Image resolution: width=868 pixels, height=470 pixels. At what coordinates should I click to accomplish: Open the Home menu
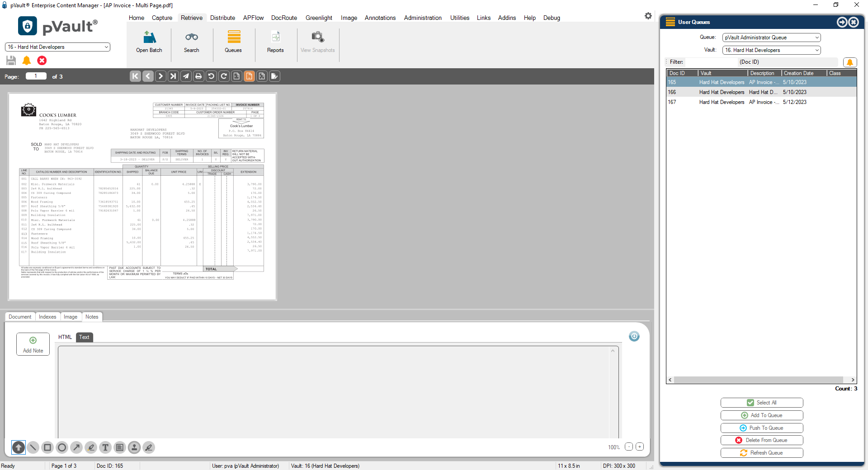[x=137, y=18]
